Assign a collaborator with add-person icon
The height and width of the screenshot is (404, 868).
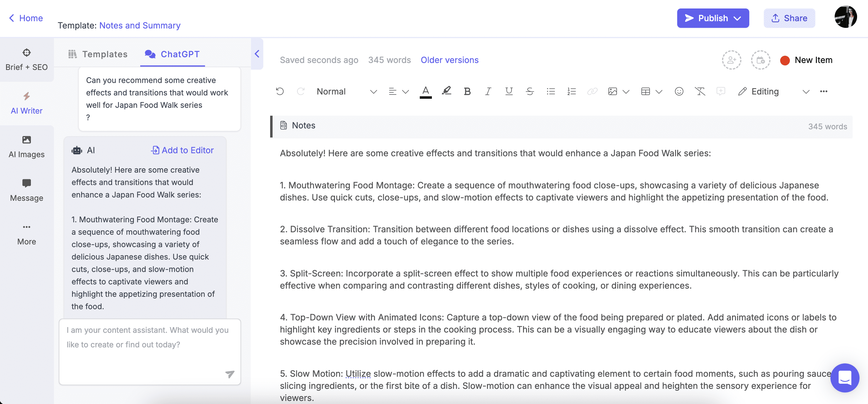click(731, 60)
